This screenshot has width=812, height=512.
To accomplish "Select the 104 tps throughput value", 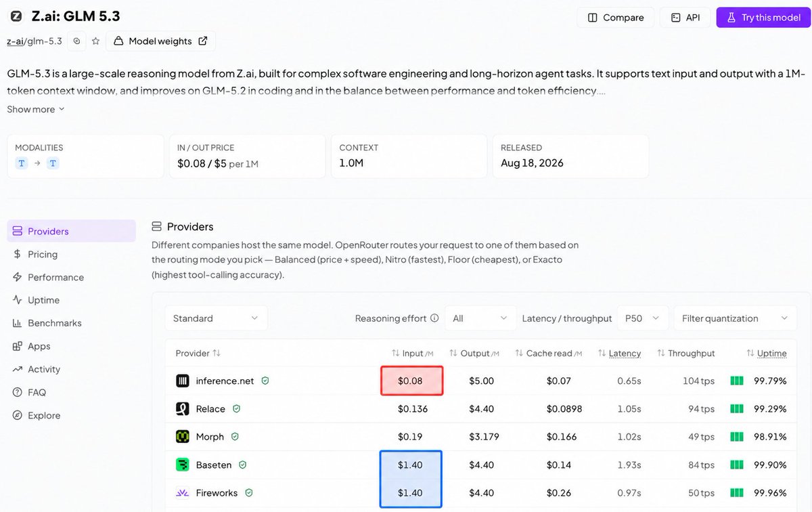I will (x=698, y=381).
